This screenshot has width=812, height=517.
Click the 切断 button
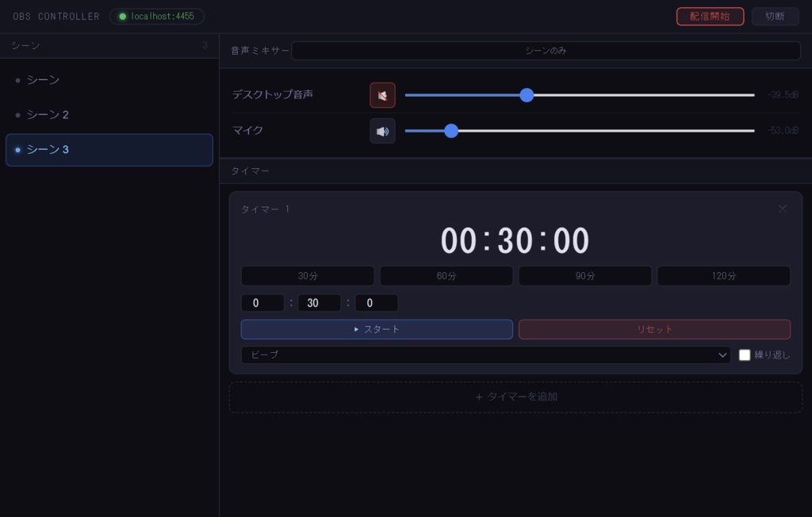point(775,17)
